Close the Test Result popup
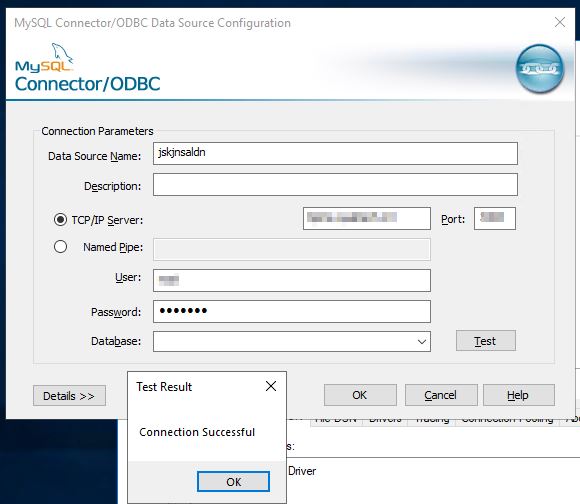Image resolution: width=580 pixels, height=504 pixels. point(271,386)
